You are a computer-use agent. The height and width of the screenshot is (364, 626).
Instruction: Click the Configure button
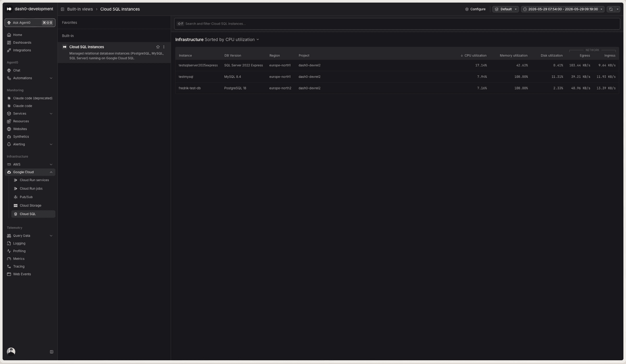(x=475, y=9)
